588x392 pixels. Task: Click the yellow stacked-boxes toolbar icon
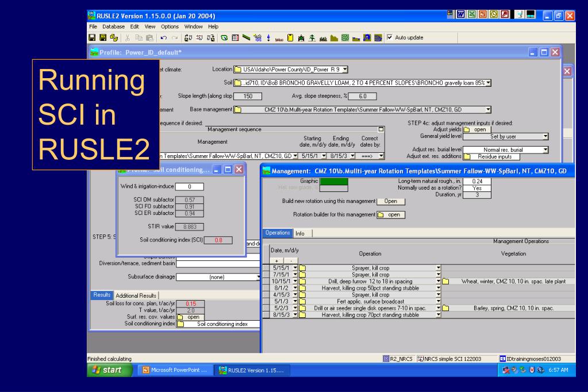(x=114, y=37)
